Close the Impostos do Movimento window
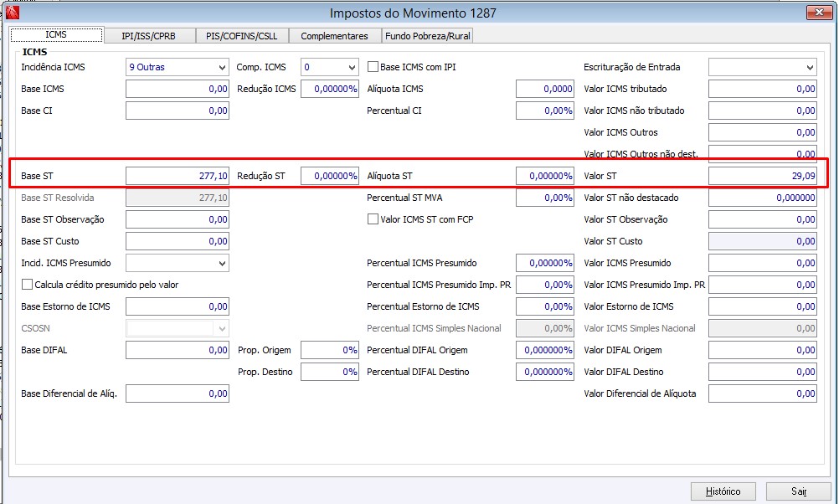This screenshot has width=839, height=504. point(819,13)
